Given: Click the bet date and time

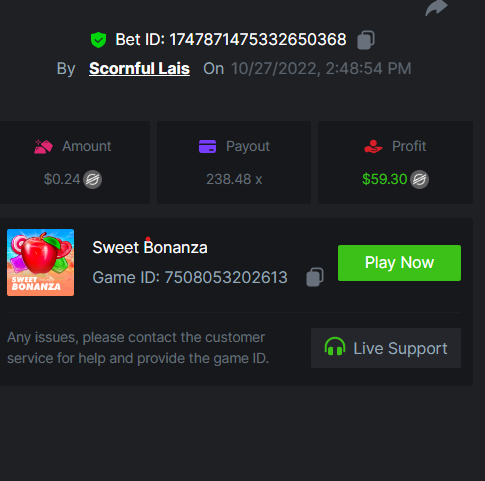Looking at the screenshot, I should 321,69.
